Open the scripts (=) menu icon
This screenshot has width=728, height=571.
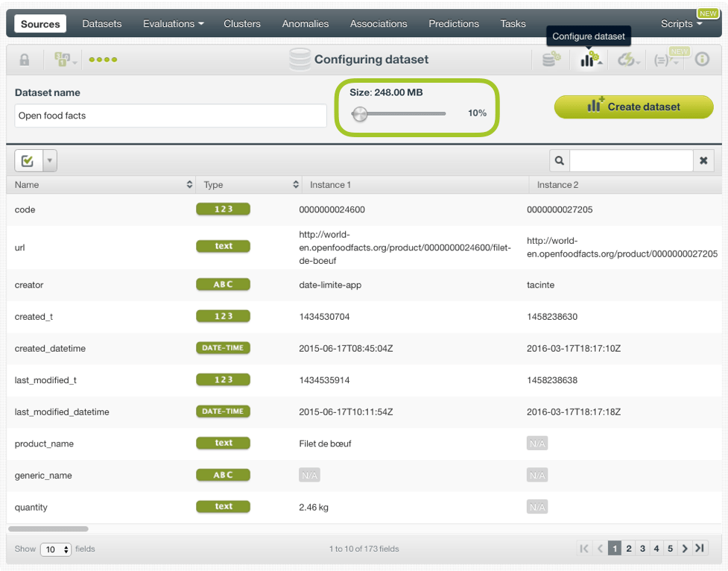(x=665, y=60)
